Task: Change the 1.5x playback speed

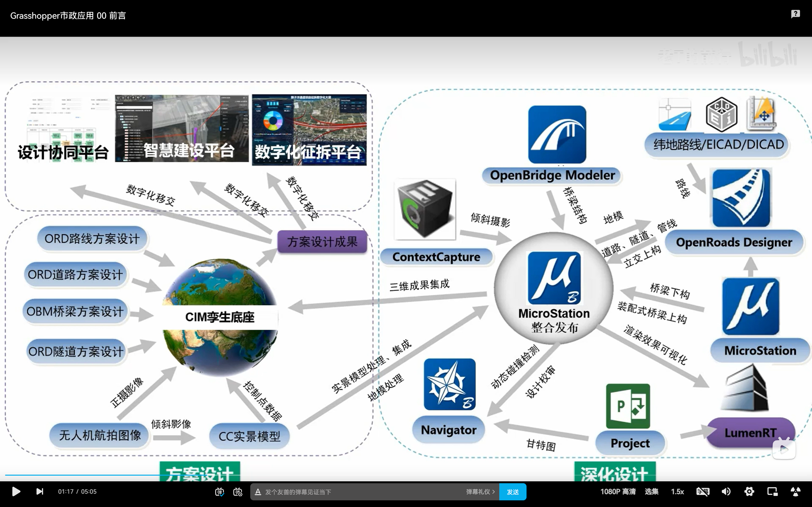Action: click(x=677, y=491)
